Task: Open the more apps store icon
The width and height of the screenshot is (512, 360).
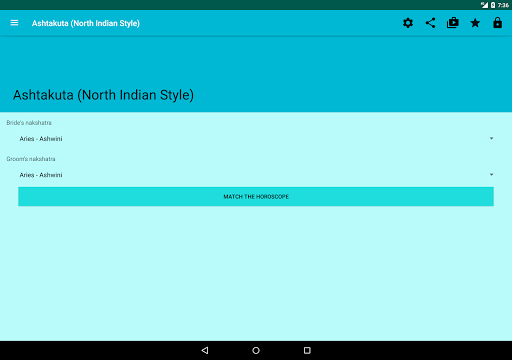Action: click(x=453, y=23)
